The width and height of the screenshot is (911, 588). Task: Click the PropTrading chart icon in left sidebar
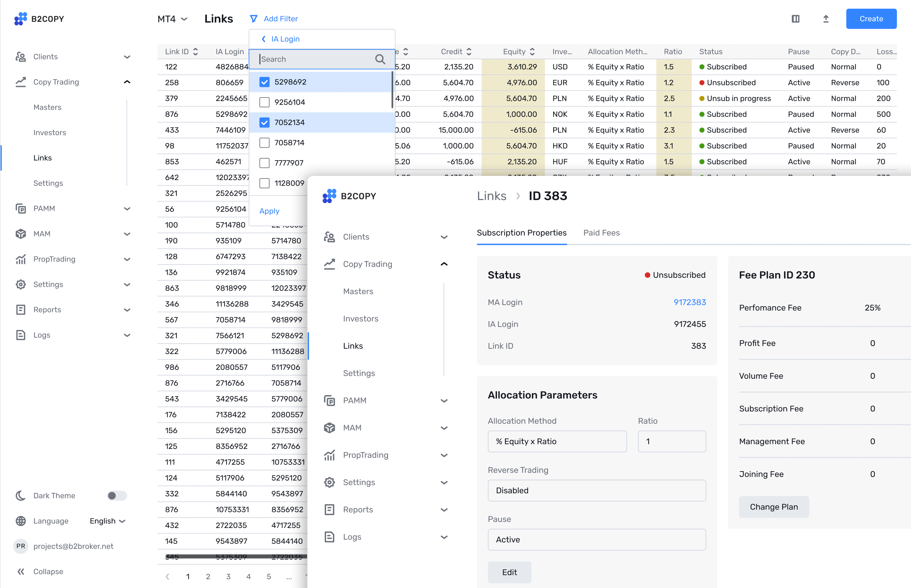point(21,259)
